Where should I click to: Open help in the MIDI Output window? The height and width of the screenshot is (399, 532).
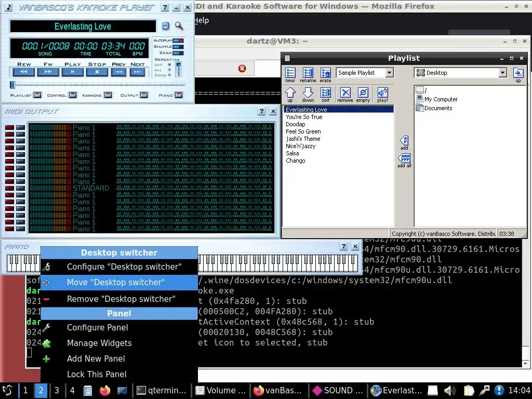[261, 111]
